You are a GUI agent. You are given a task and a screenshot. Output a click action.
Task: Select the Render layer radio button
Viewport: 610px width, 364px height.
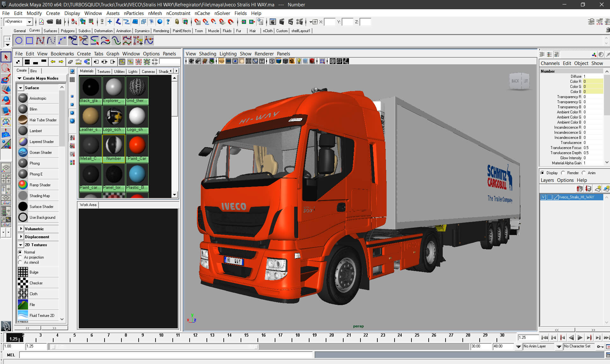click(563, 173)
